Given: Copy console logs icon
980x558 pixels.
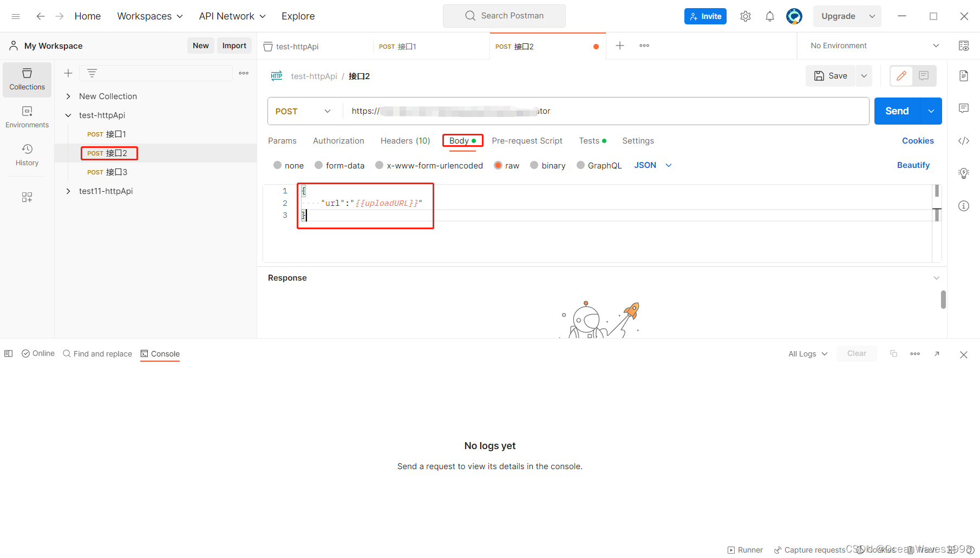Looking at the screenshot, I should [893, 354].
